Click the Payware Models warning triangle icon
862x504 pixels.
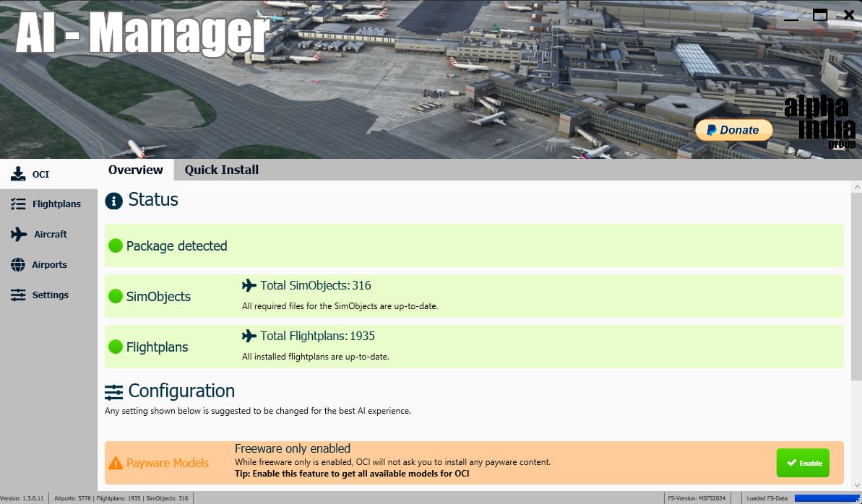click(116, 464)
